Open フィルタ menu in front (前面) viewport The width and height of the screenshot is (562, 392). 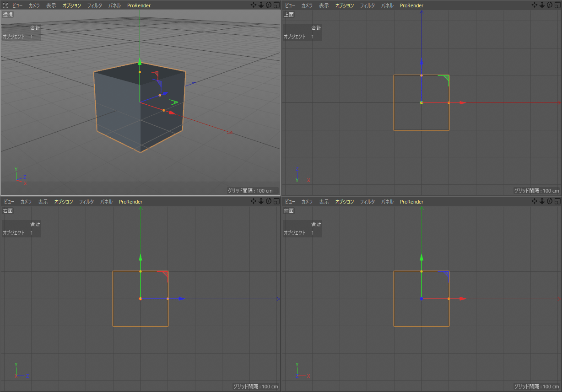coord(367,202)
